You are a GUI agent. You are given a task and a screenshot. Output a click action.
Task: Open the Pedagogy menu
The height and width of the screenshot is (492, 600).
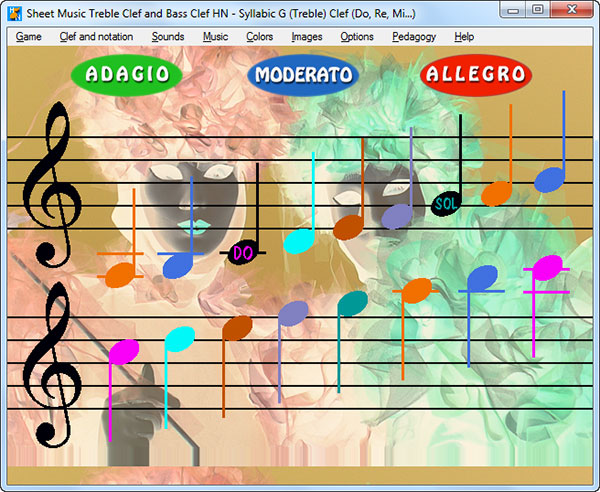click(x=414, y=37)
